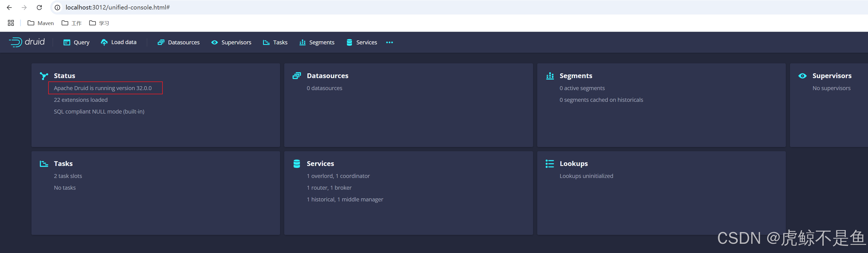Click the Druid logo in header
The width and height of the screenshot is (868, 253).
coord(27,42)
